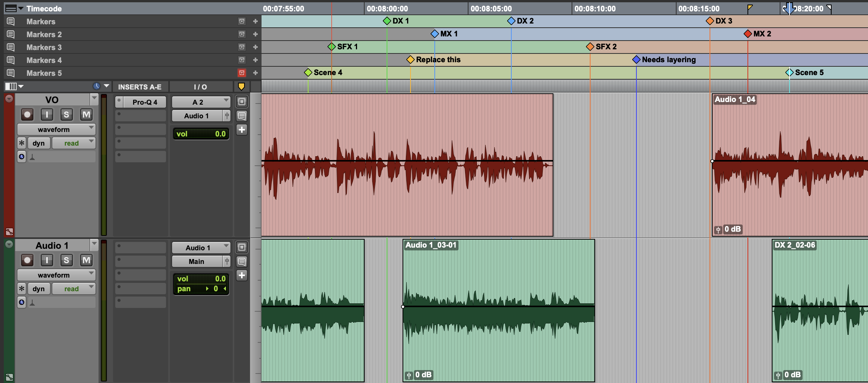Click VO playlist icon at track bottom
The width and height of the screenshot is (868, 383).
click(9, 231)
